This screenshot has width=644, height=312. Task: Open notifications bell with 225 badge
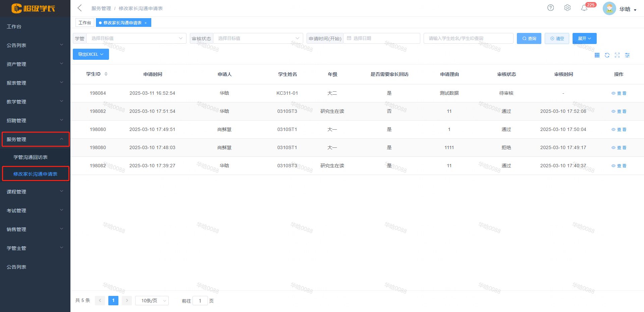(x=584, y=8)
